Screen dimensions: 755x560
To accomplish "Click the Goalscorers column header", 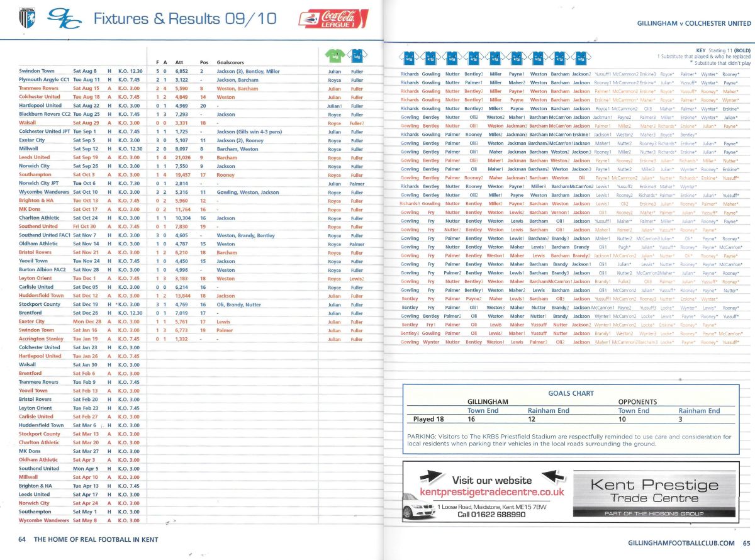I will pyautogui.click(x=231, y=62).
